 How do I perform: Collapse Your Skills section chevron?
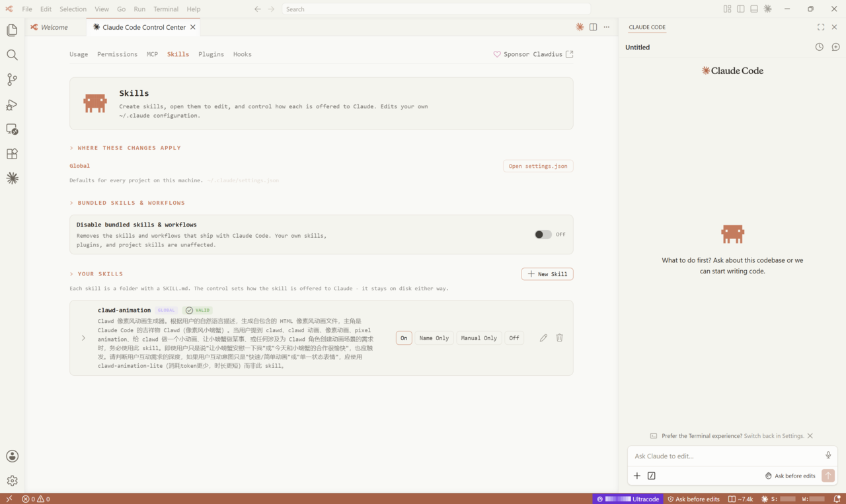click(x=71, y=273)
